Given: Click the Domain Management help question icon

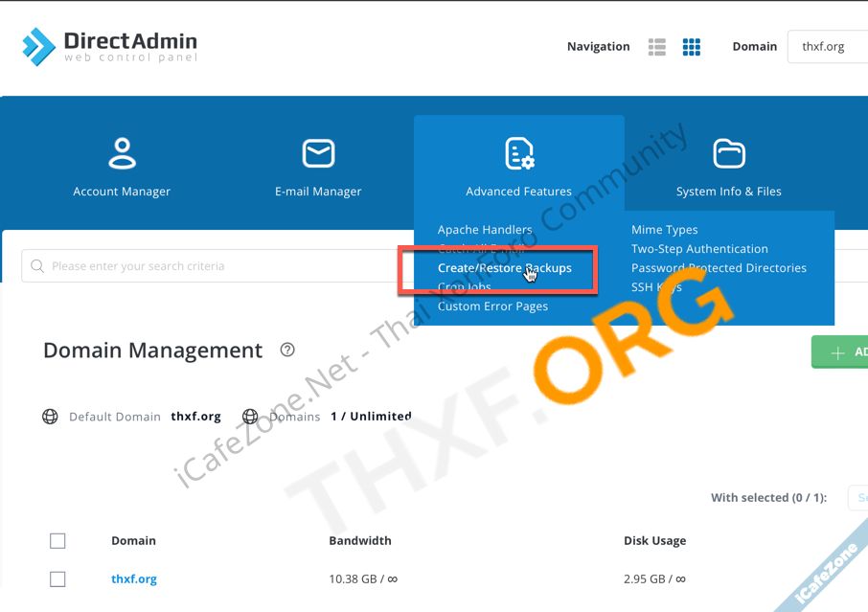Looking at the screenshot, I should tap(287, 351).
